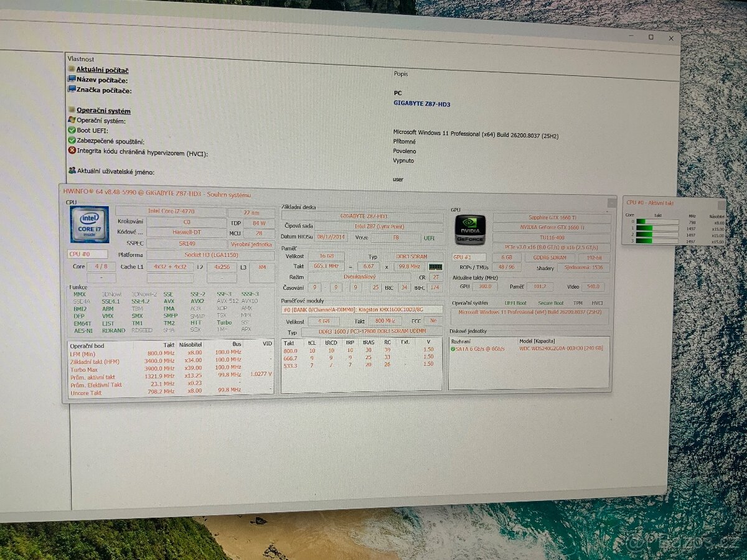This screenshot has width=747, height=560.
Task: Click the Secure Boot indicator label
Action: coord(550,303)
